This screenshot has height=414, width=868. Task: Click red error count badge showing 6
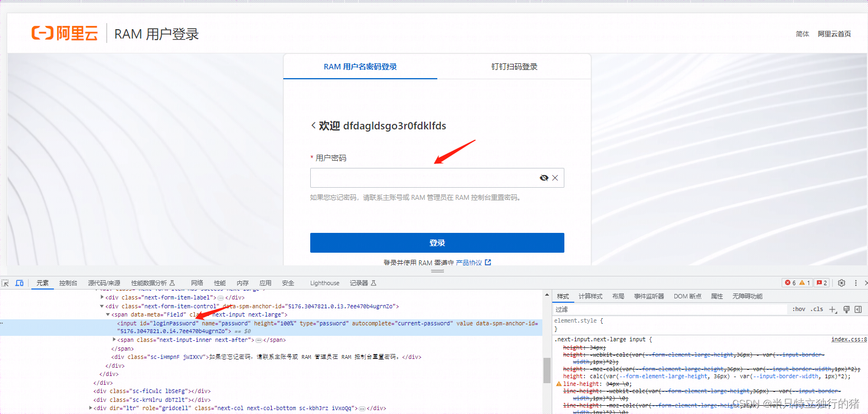click(790, 283)
